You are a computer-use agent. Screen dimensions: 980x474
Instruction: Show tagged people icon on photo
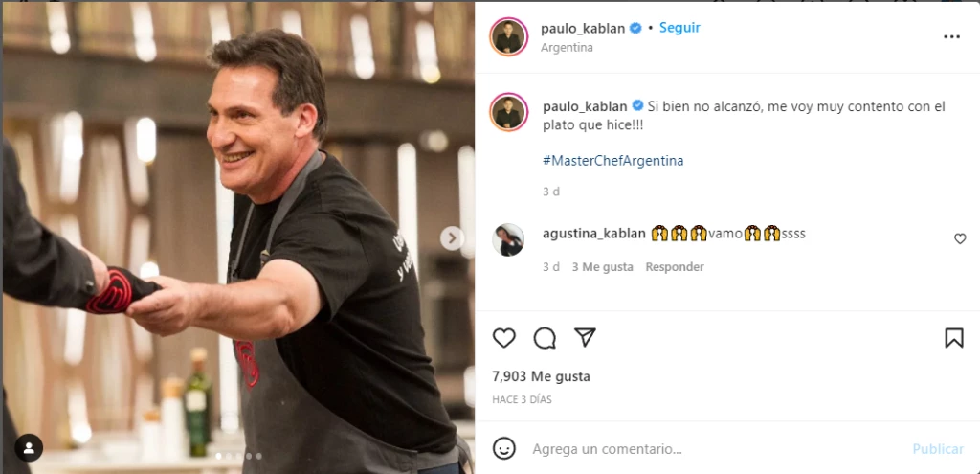(x=28, y=447)
